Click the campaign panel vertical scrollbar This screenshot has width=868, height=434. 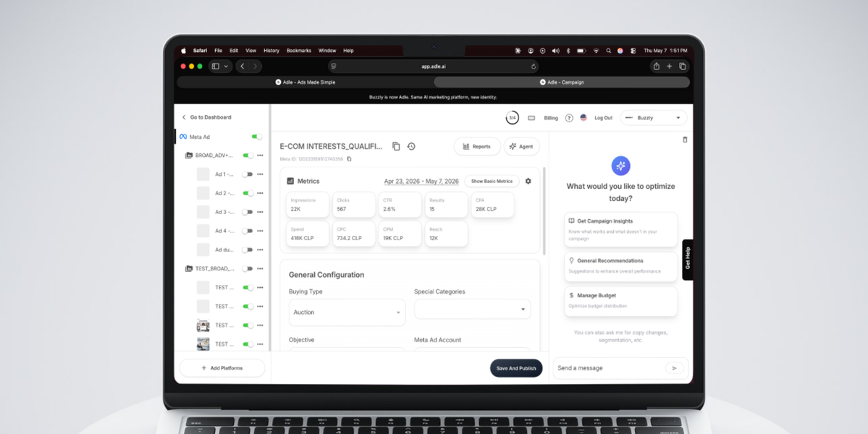pyautogui.click(x=544, y=210)
